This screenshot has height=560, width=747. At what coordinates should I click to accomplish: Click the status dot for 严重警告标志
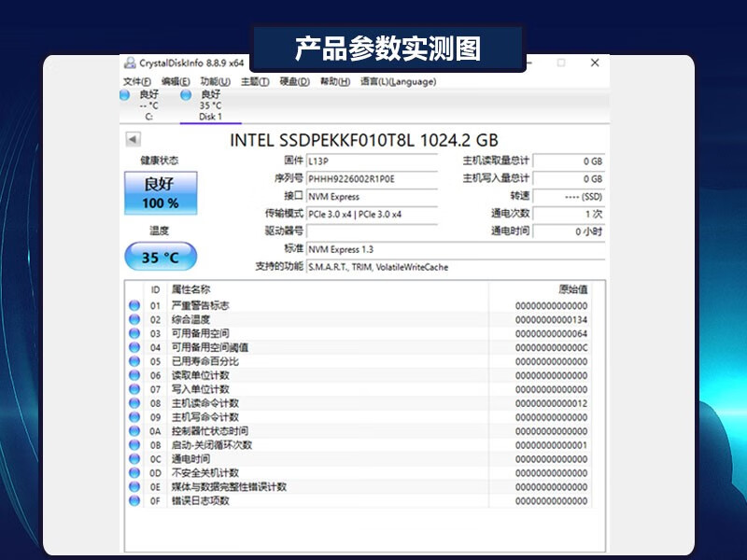point(134,305)
